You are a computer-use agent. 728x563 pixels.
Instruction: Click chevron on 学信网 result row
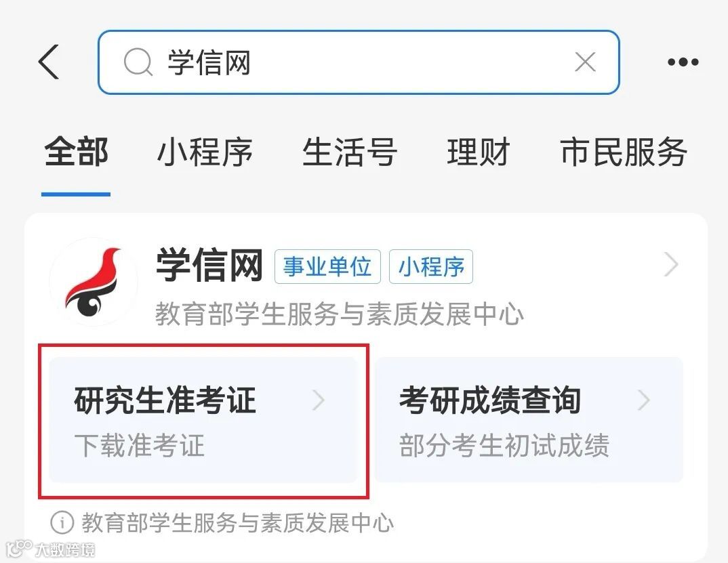(671, 264)
